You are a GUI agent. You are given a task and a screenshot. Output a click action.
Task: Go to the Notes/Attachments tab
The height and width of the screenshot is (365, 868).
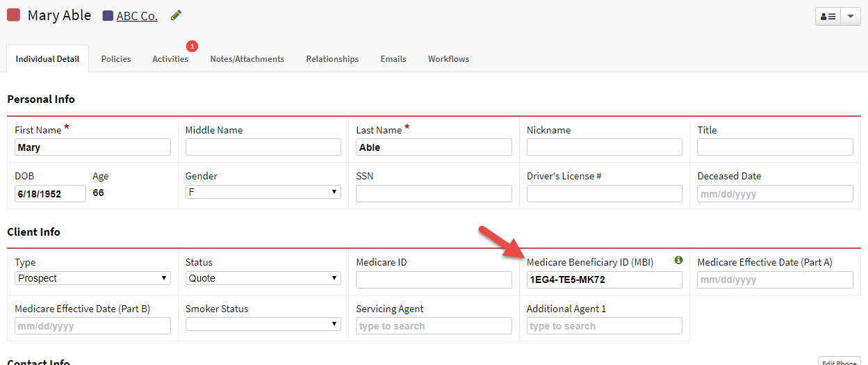click(x=247, y=59)
